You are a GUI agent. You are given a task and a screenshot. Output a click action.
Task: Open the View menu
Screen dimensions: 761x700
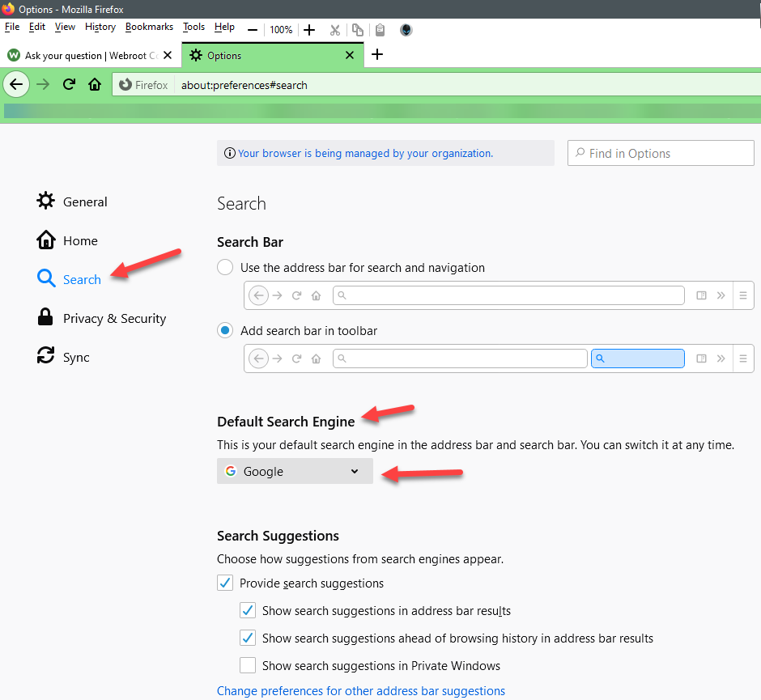[65, 28]
